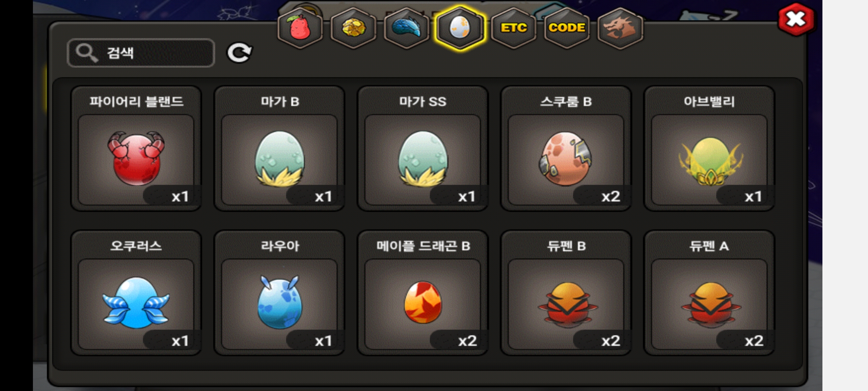Open the dragon head category tab
868x391 pixels.
click(620, 28)
